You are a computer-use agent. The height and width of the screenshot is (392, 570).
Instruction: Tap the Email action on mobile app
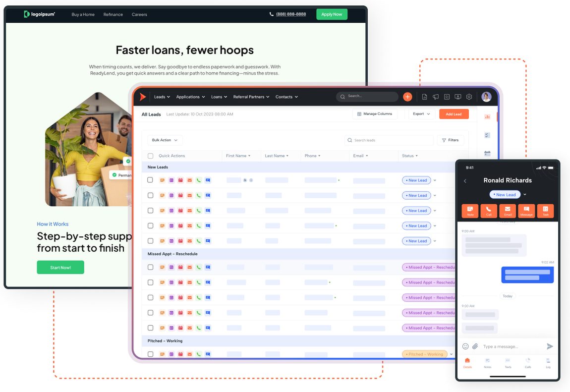pos(508,211)
